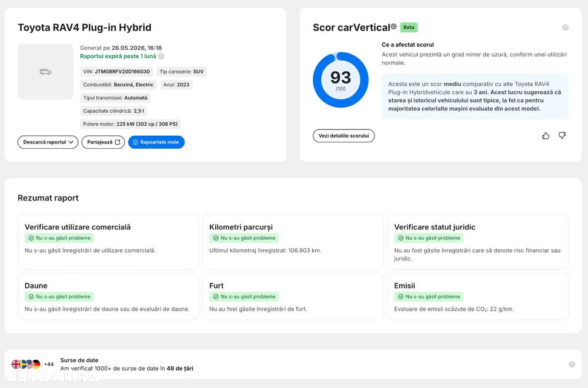This screenshot has width=588, height=388.
Task: Open Verificare utilizare comercială card
Action: coord(108,242)
